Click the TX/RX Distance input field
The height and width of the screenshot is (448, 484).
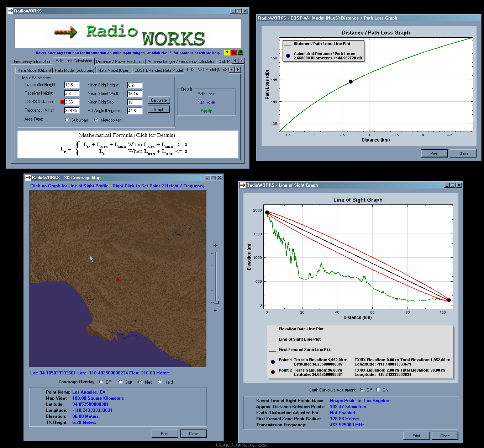72,102
